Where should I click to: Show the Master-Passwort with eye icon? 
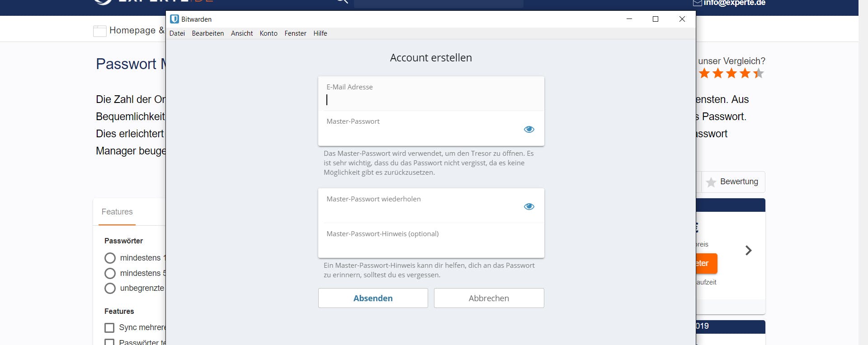[529, 129]
